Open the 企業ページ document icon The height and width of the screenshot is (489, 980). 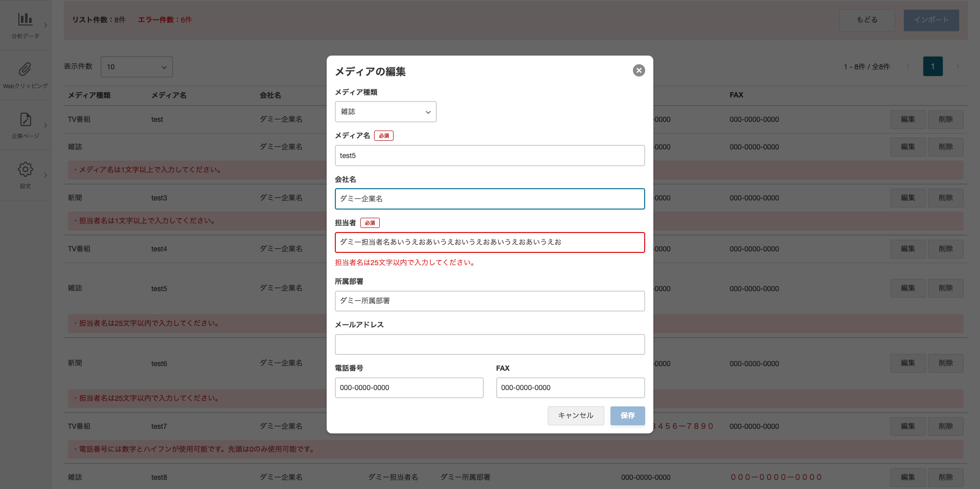25,119
